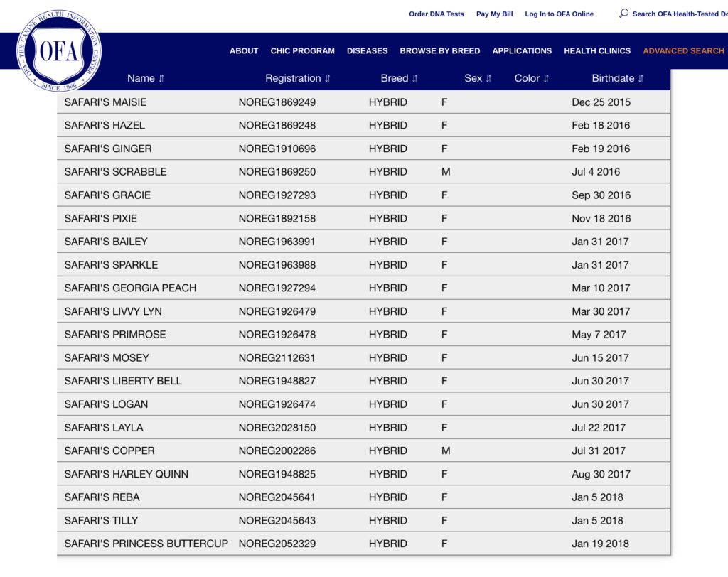Open the SAFARI'S HAZEL record
Viewport: 728px width, 577px height.
[105, 125]
